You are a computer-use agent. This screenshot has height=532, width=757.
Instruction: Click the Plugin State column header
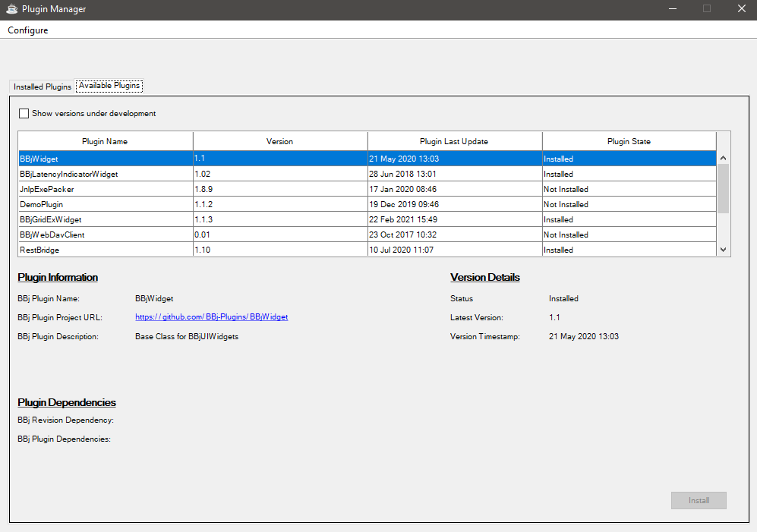(629, 141)
